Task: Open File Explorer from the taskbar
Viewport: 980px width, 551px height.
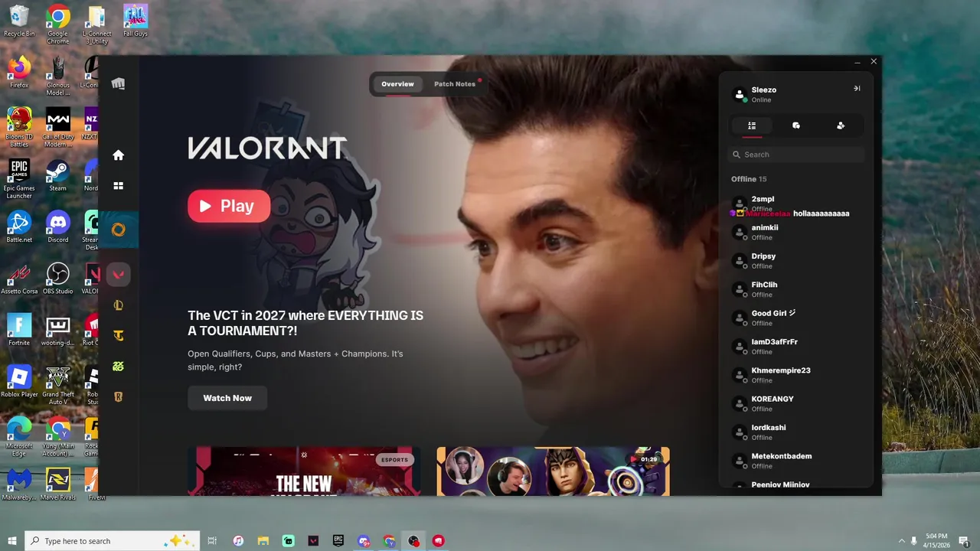Action: click(263, 541)
